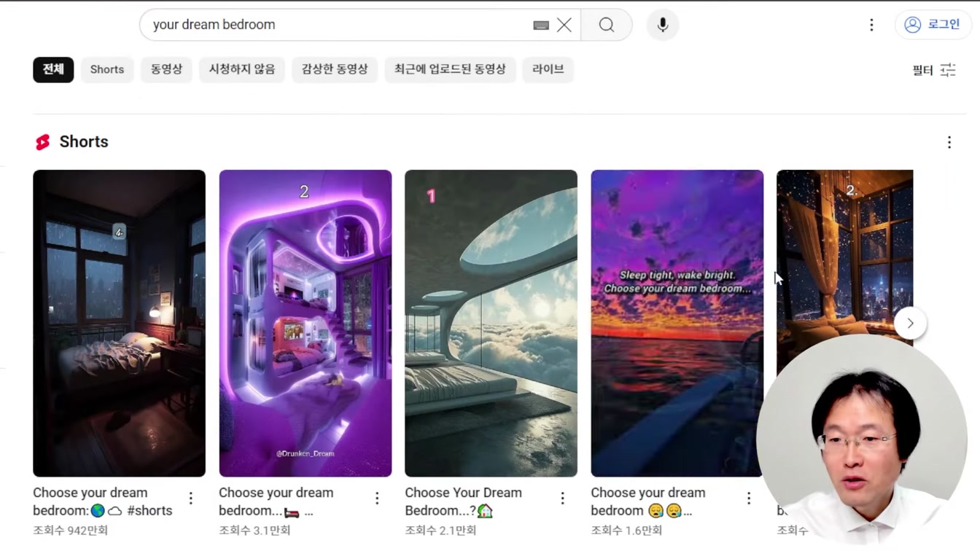This screenshot has width=980, height=551.
Task: Click title of short with 1.6만회 views
Action: coord(647,501)
